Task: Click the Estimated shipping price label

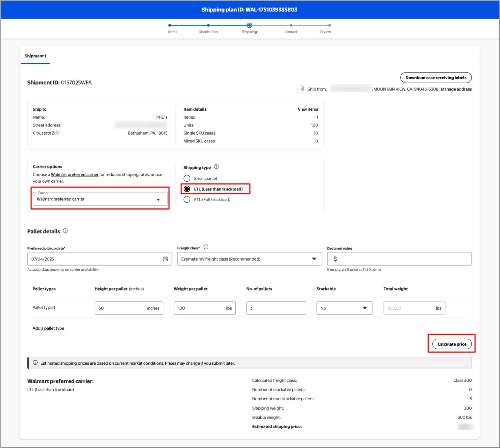Action: (x=277, y=427)
